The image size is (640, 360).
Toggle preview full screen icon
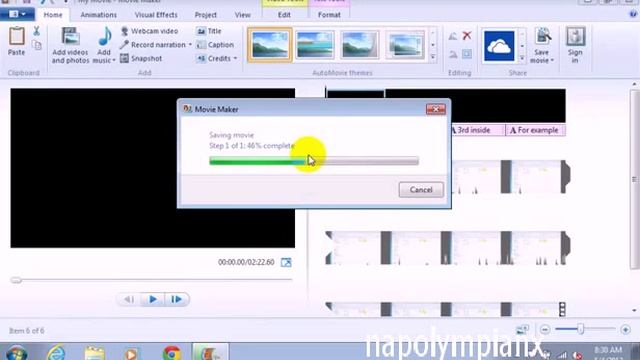[286, 262]
